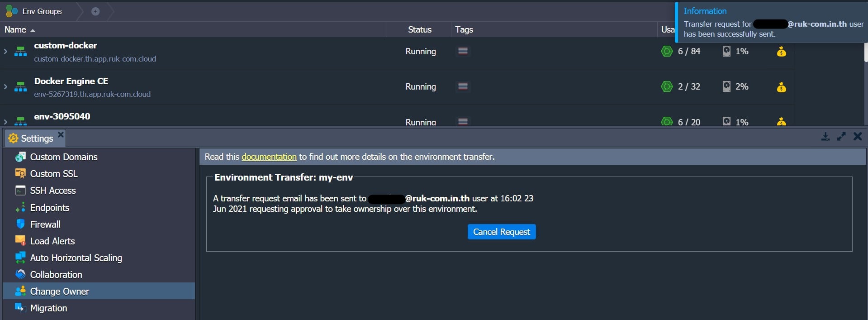
Task: Open region flag tag for custom-docker
Action: [463, 51]
